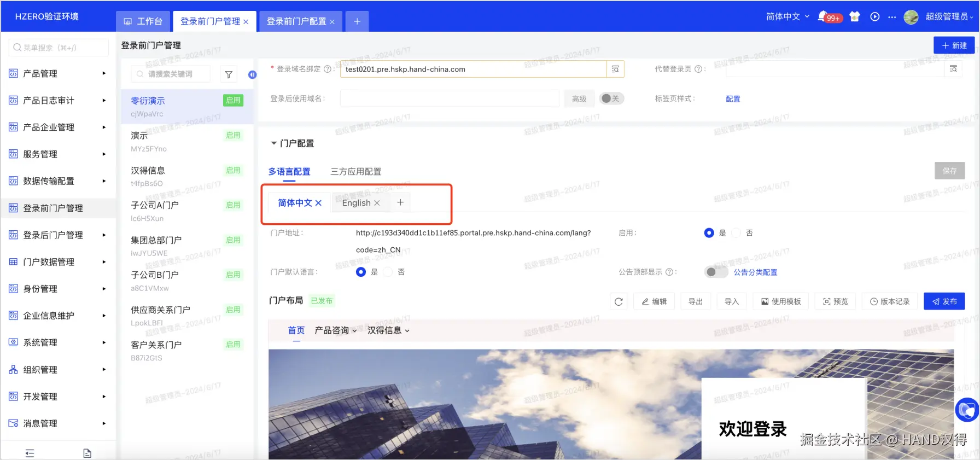Image resolution: width=980 pixels, height=460 pixels.
Task: Open the 三方应用配置 tab
Action: click(x=355, y=172)
